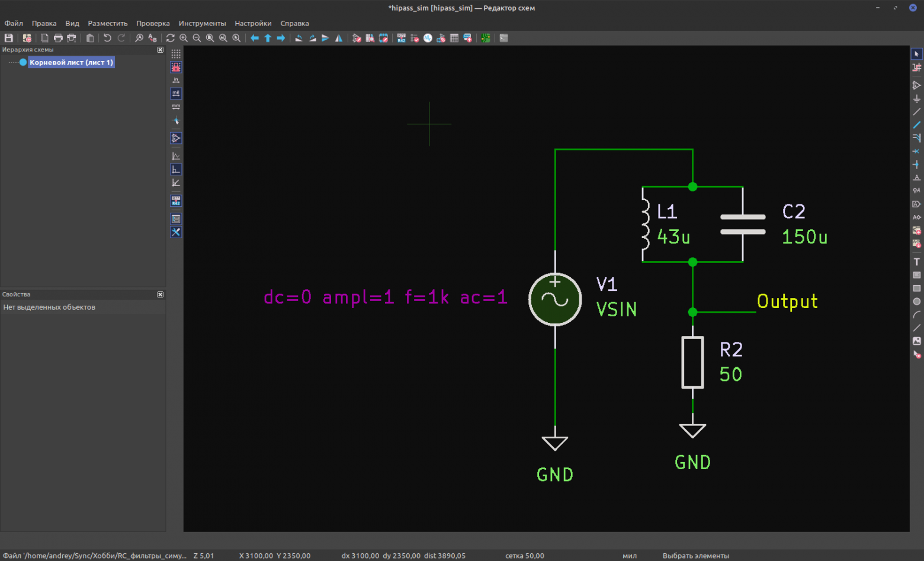924x561 pixels.
Task: Select the Place Power Symbol tool
Action: click(x=916, y=99)
